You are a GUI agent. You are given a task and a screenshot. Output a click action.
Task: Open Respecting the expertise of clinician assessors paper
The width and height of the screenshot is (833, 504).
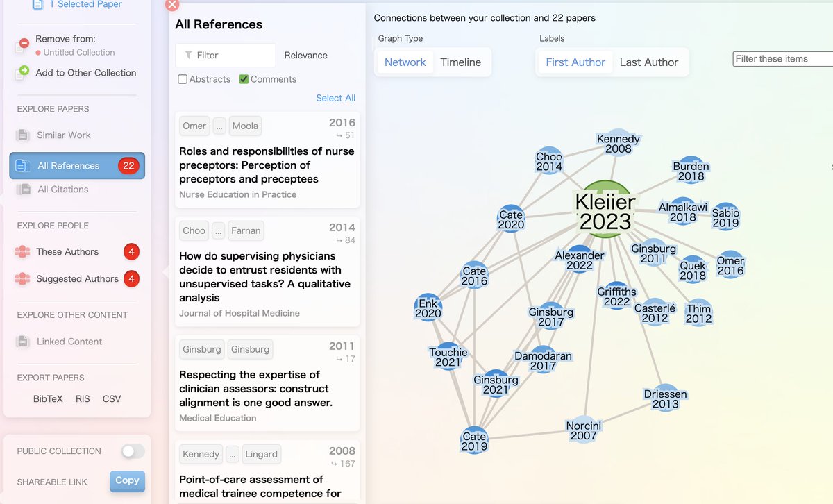click(254, 389)
